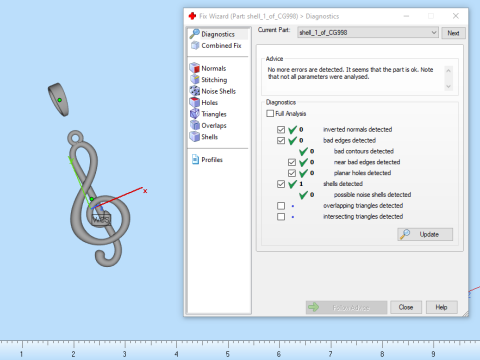Click the Stitching icon

(x=195, y=79)
